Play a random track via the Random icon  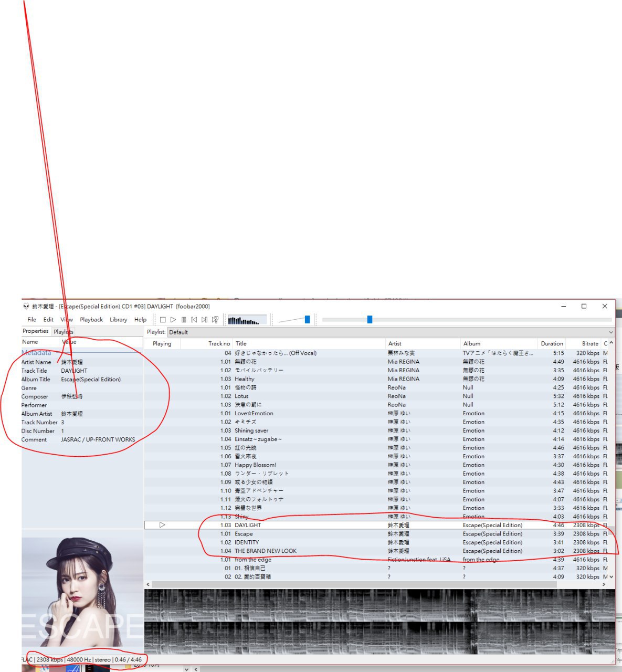coord(215,320)
